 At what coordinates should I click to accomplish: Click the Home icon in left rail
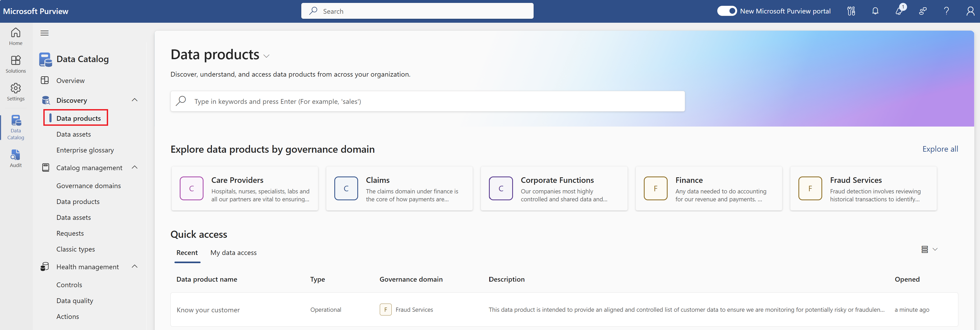(16, 36)
